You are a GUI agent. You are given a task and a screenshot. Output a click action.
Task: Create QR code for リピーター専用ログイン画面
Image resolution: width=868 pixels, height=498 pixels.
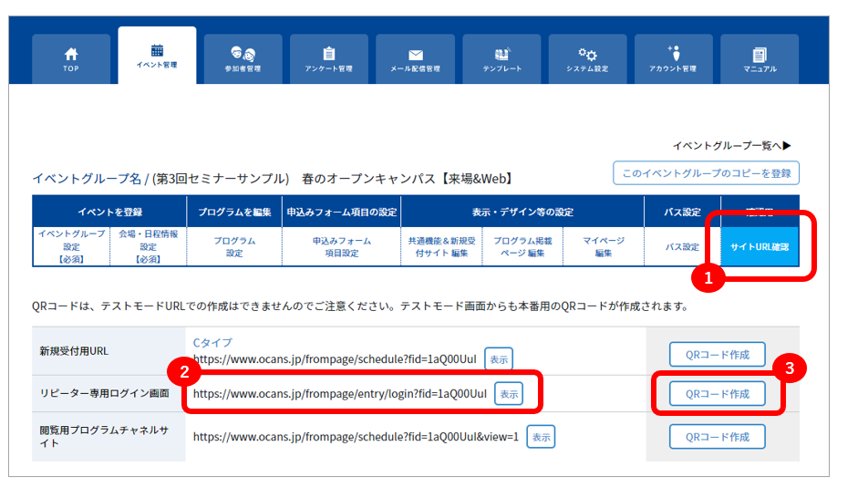click(718, 394)
